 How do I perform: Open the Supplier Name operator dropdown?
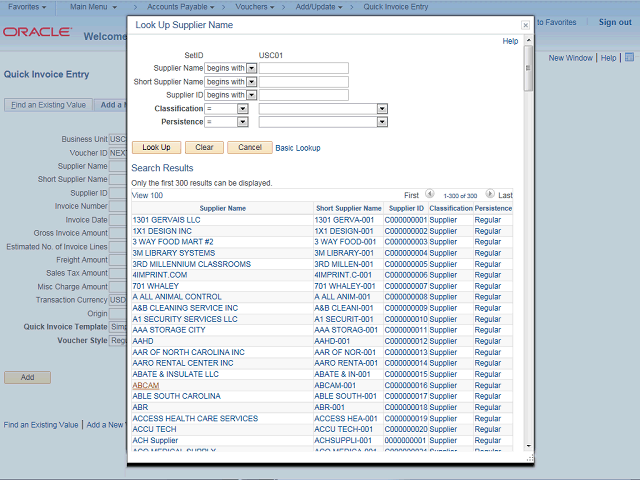[x=251, y=68]
